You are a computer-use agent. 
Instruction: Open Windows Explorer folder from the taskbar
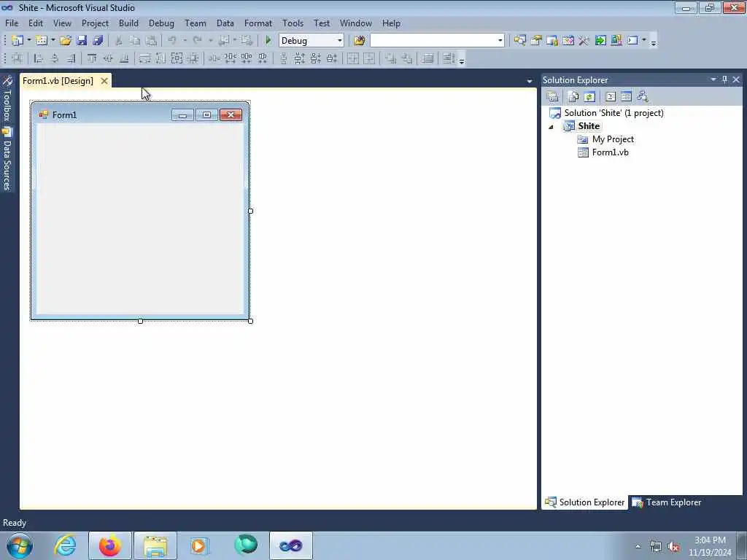(x=155, y=545)
